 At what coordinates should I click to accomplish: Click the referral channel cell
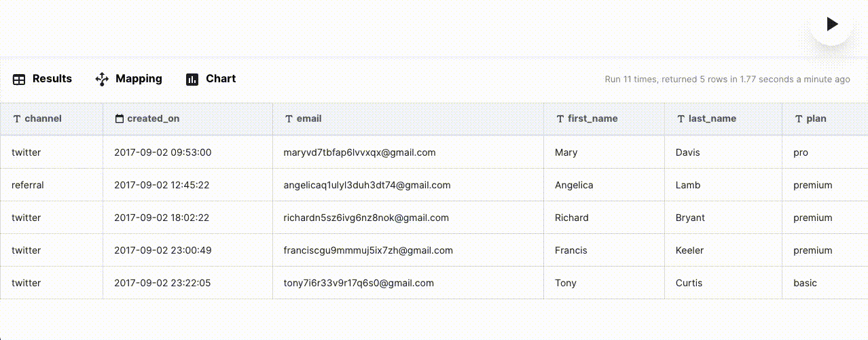tap(28, 185)
